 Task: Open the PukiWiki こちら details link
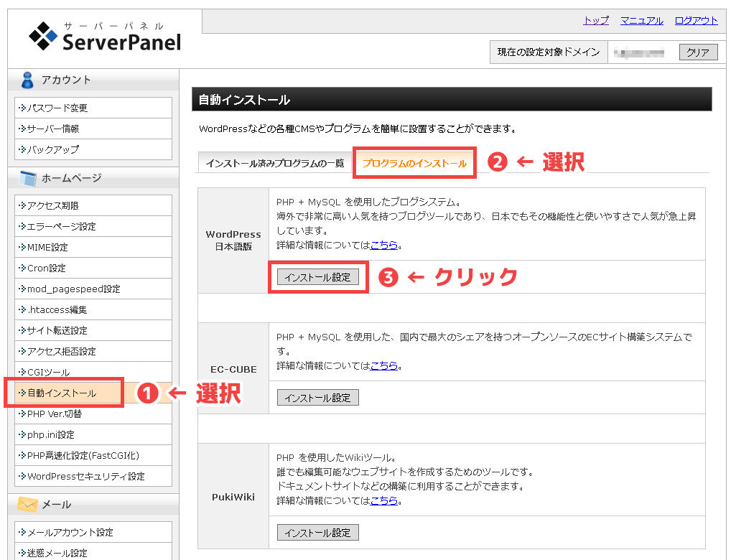[384, 501]
